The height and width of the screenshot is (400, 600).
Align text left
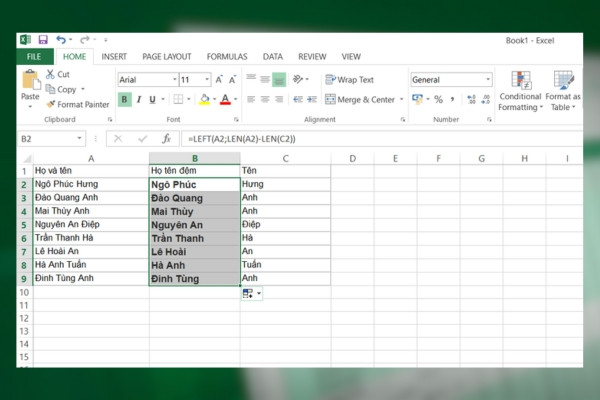coord(251,100)
